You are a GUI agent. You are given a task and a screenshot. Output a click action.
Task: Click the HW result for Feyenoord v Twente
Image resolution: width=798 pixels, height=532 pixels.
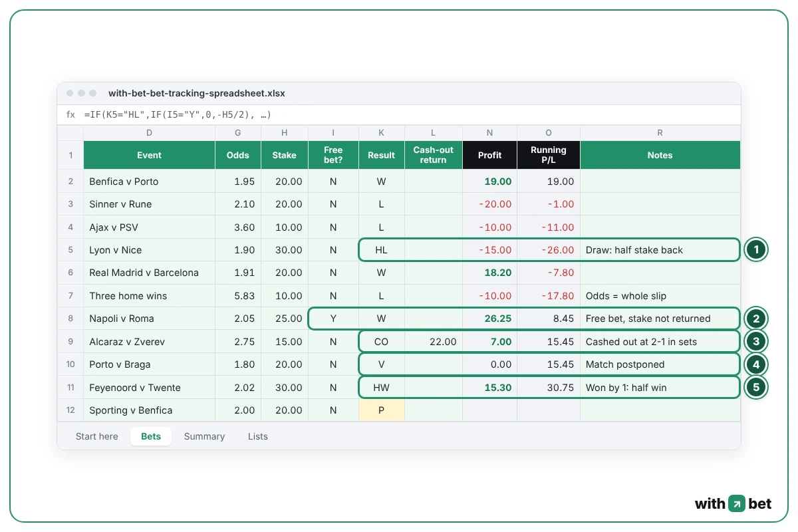381,388
